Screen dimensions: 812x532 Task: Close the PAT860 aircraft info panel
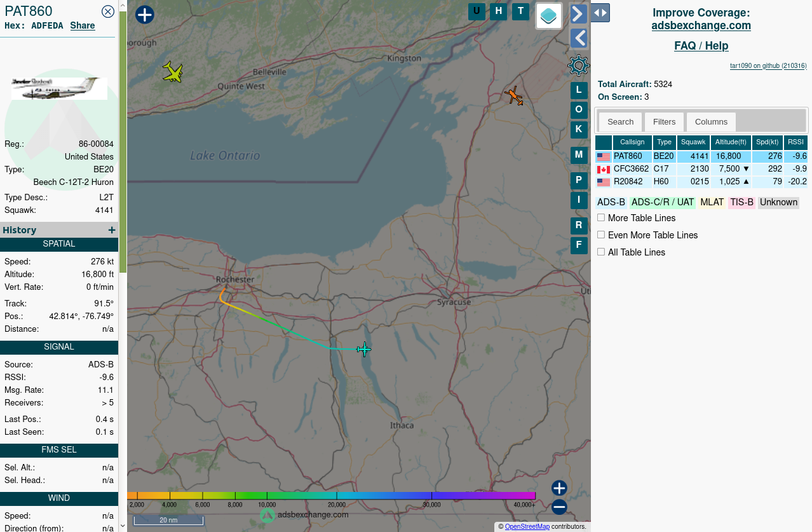108,11
